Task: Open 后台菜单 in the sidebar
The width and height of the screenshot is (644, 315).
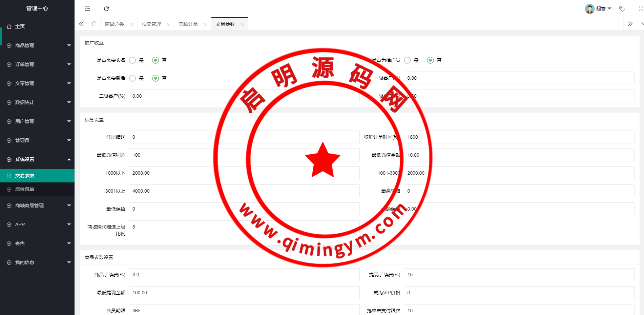Action: [x=25, y=189]
